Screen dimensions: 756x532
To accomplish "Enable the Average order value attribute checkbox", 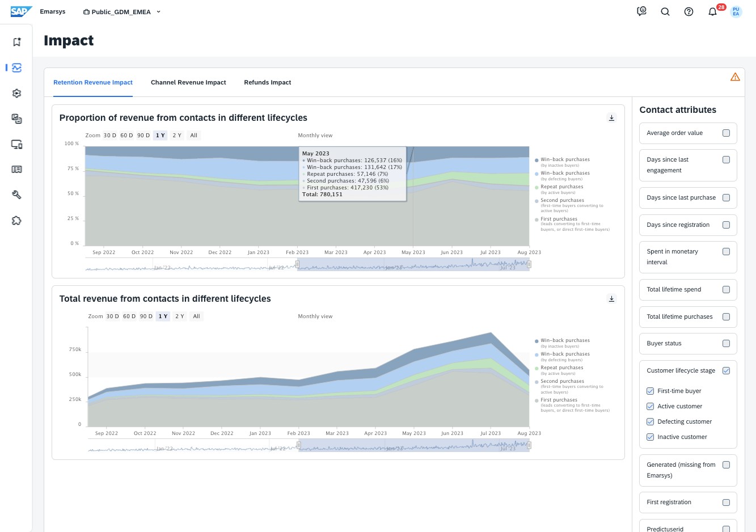I will pyautogui.click(x=726, y=133).
